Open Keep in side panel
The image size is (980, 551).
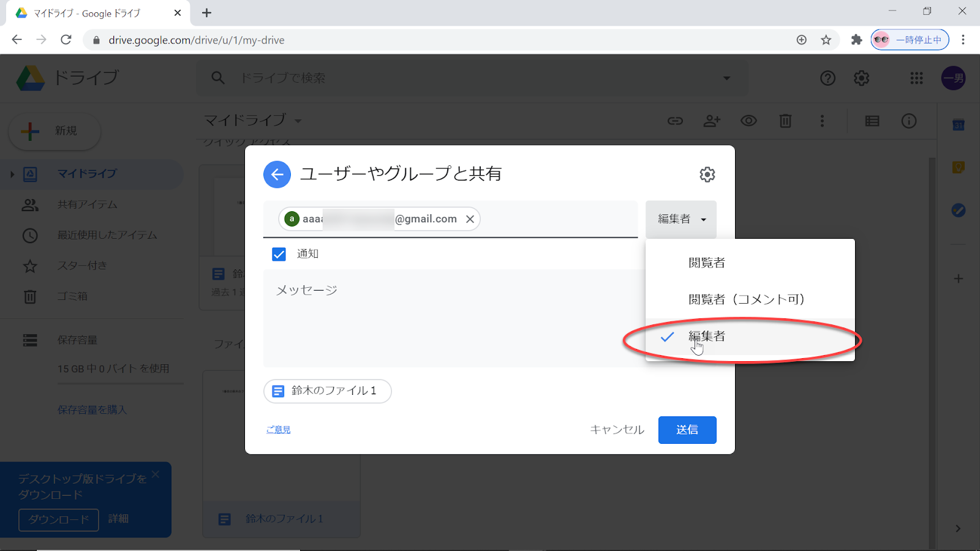click(959, 167)
